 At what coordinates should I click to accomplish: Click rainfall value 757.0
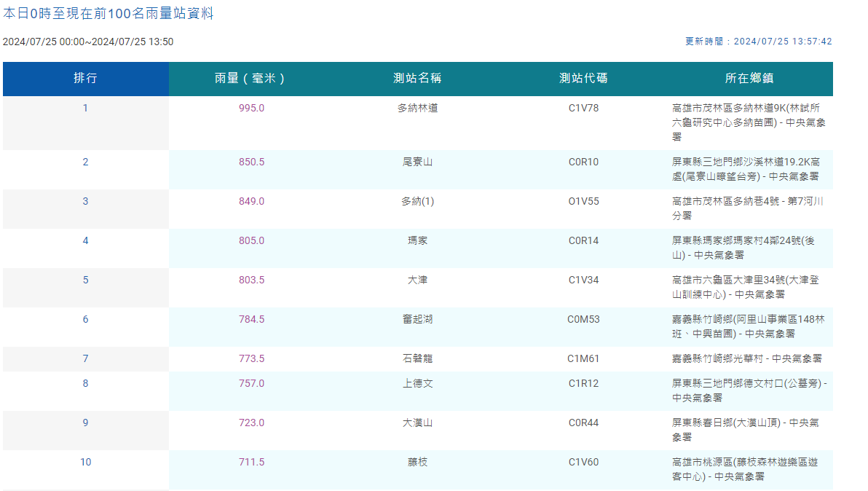252,384
